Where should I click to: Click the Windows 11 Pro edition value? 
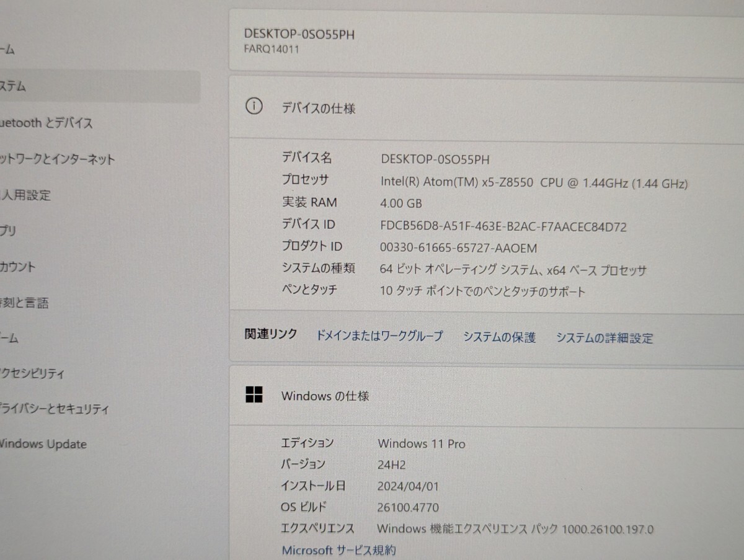[x=422, y=443]
